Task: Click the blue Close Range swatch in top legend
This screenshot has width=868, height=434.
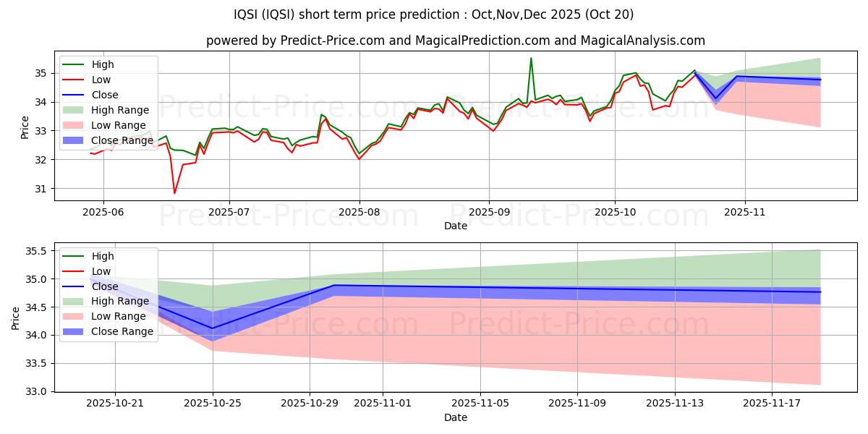Action: click(75, 140)
